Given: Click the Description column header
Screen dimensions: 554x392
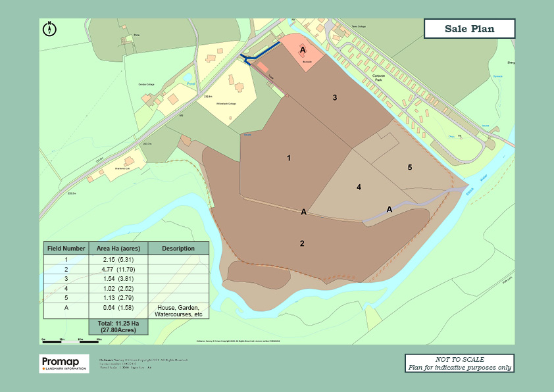Looking at the screenshot, I should (178, 249).
